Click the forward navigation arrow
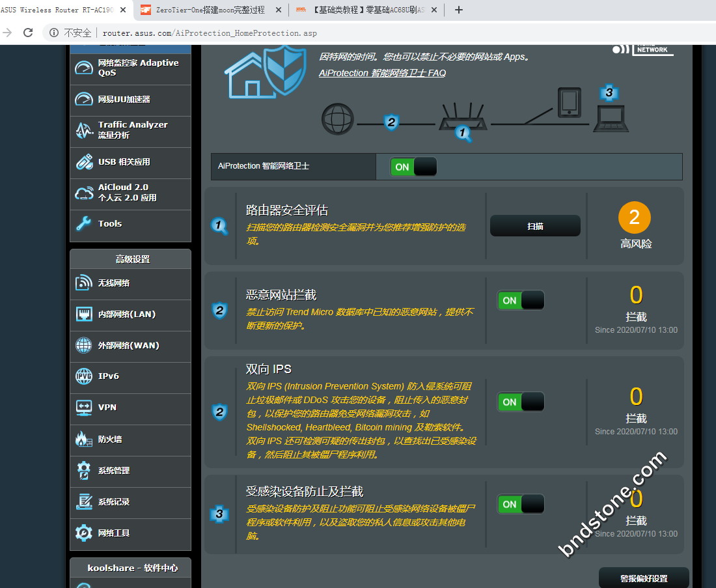Screen dimensions: 716x588 [x=7, y=33]
